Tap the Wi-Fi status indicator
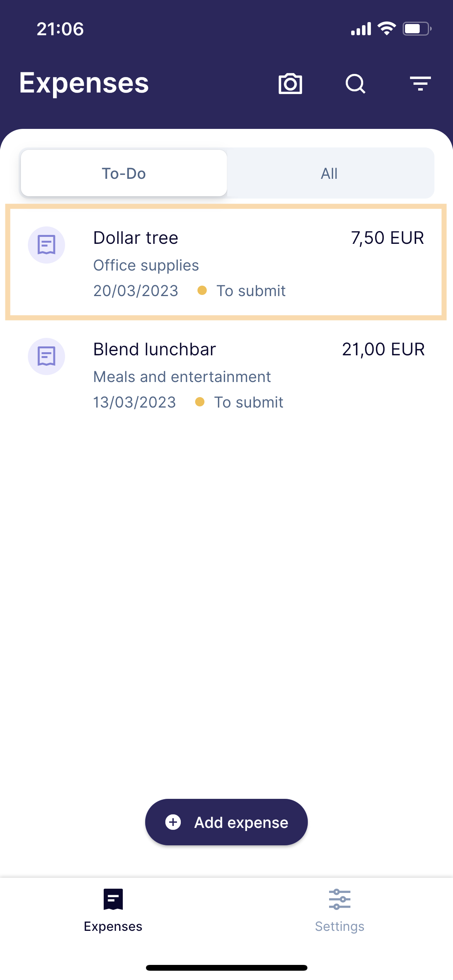This screenshot has height=980, width=453. [386, 29]
